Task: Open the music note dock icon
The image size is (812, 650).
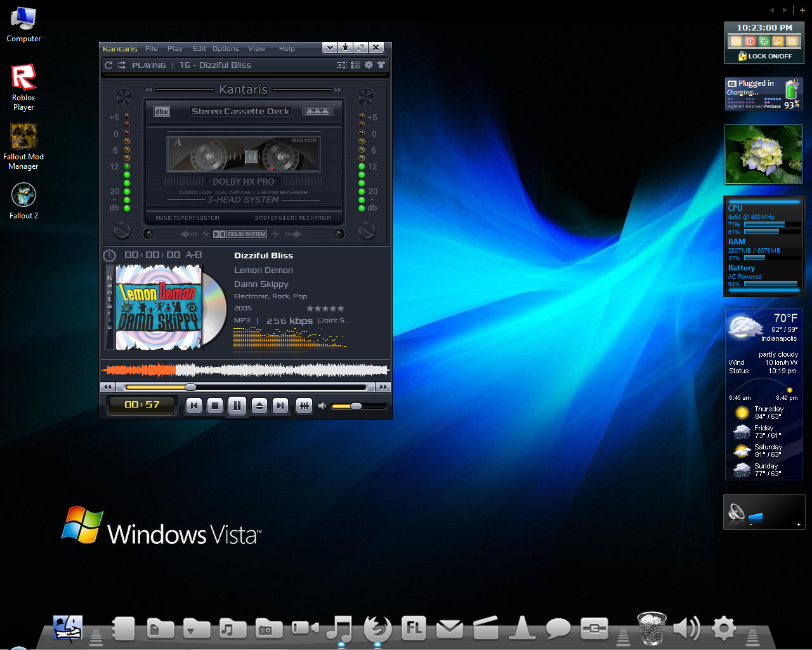Action: point(340,628)
